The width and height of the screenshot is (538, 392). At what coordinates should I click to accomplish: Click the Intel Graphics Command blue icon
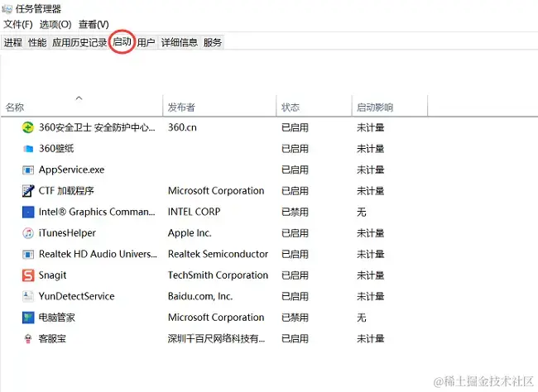coord(28,212)
